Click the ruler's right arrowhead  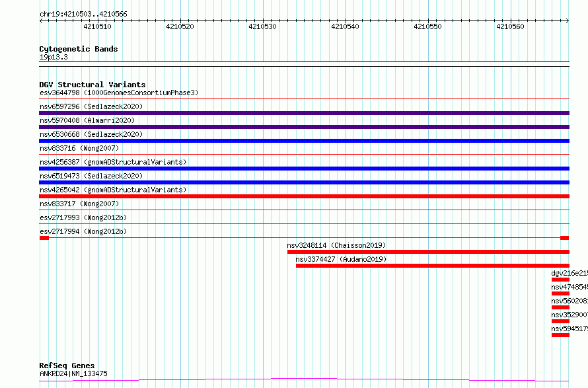coord(568,20)
